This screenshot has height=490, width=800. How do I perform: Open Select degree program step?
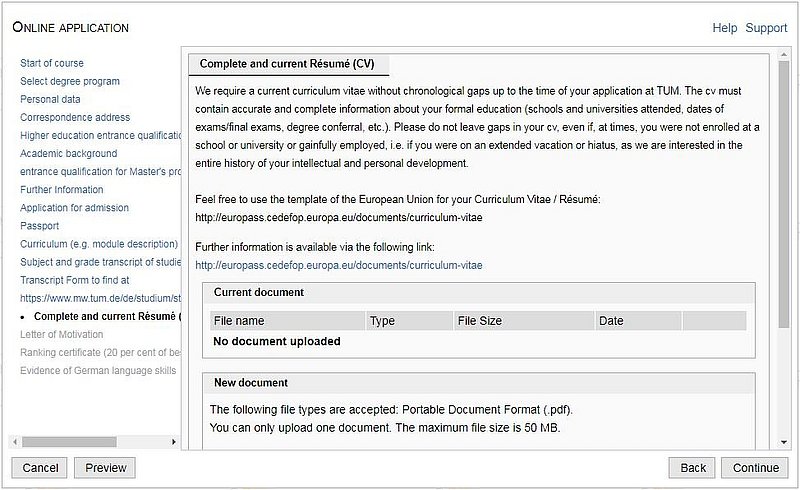(x=70, y=81)
